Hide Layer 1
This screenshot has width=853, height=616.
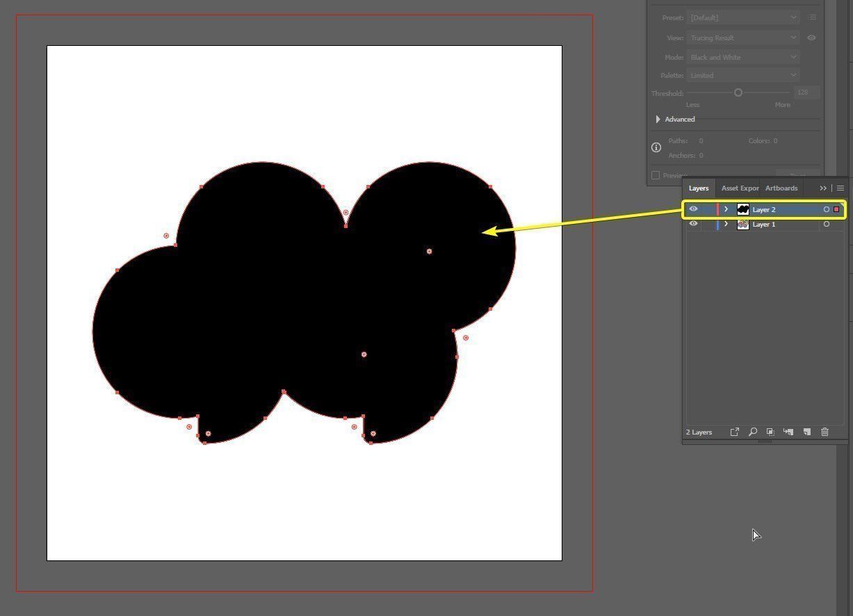pos(692,224)
